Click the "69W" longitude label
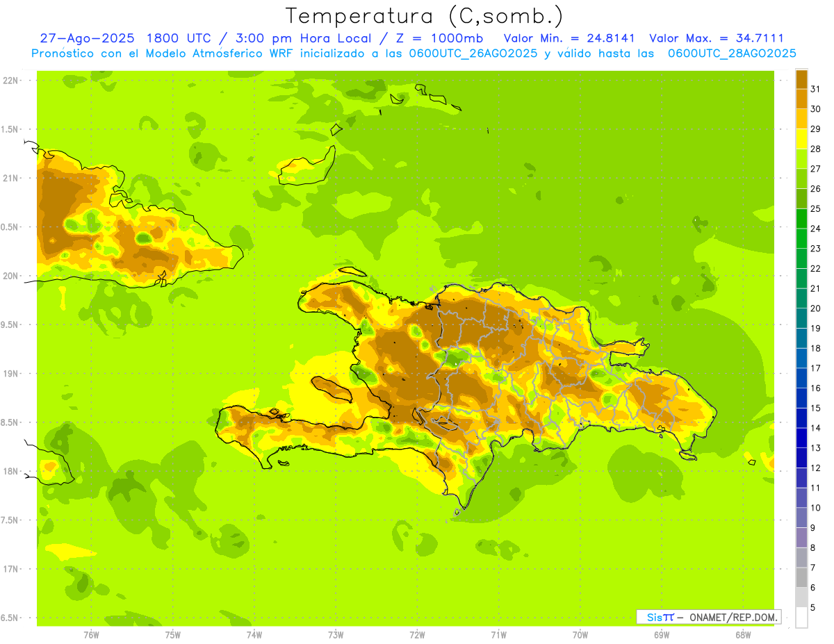The height and width of the screenshot is (644, 834). [x=662, y=635]
